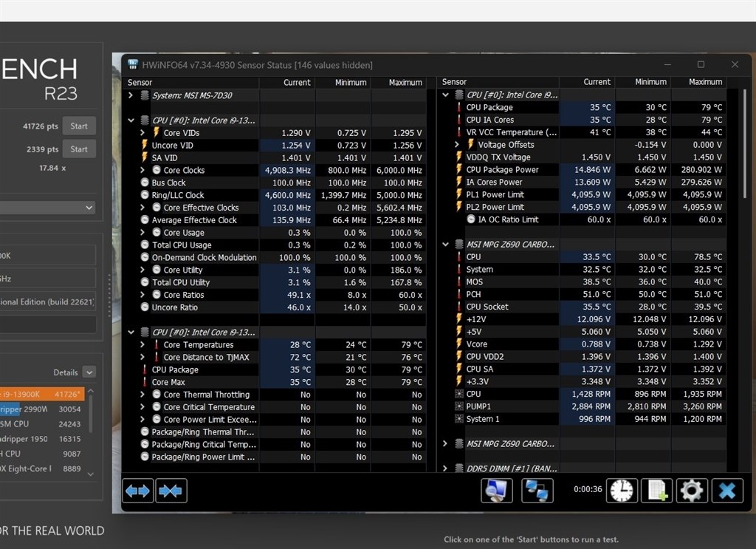Expand the Voltage Offsets row
756x549 pixels.
[x=456, y=144]
